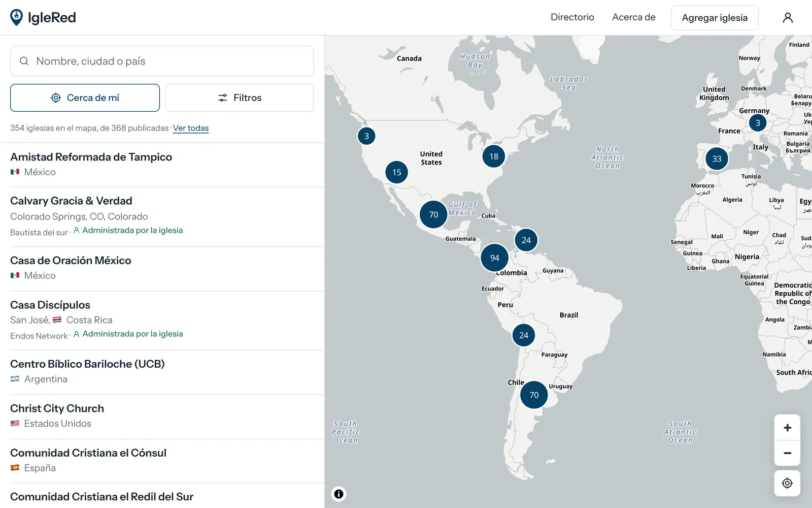Viewport: 812px width, 508px height.
Task: Click the cluster marker 3 over Germany
Action: pyautogui.click(x=758, y=123)
